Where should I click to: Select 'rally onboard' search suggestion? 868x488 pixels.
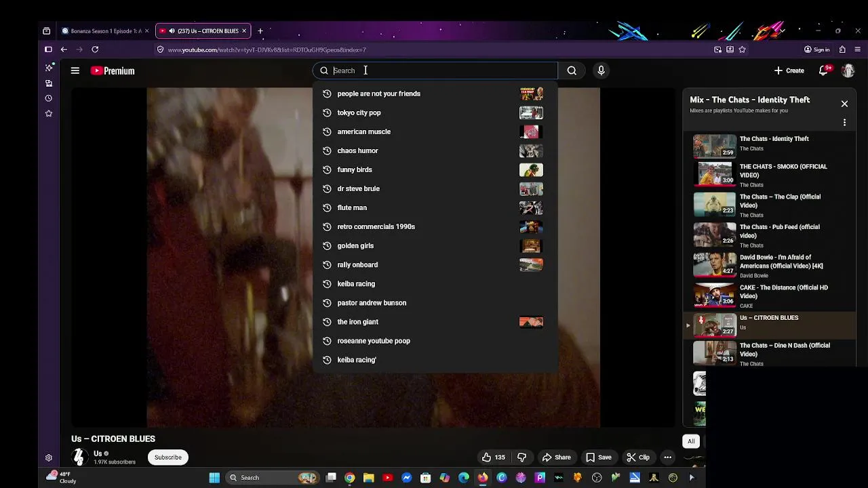435,264
